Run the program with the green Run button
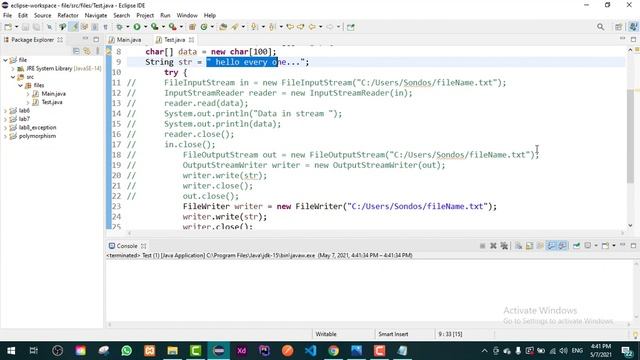The width and height of the screenshot is (640, 360). [137, 27]
